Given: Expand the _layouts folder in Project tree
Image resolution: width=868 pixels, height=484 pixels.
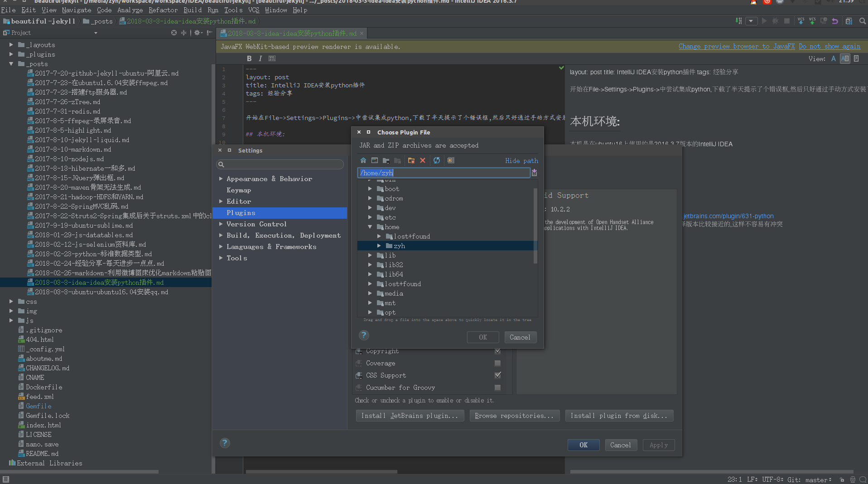Looking at the screenshot, I should tap(11, 45).
